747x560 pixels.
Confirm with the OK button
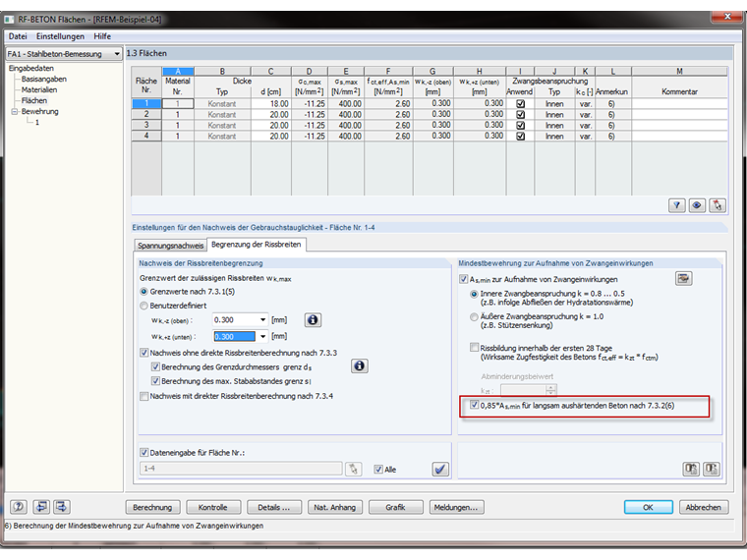648,507
